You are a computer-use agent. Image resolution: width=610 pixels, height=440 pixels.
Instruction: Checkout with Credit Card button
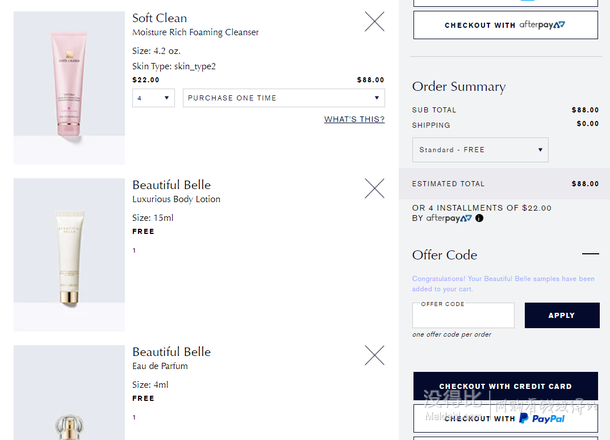[505, 386]
